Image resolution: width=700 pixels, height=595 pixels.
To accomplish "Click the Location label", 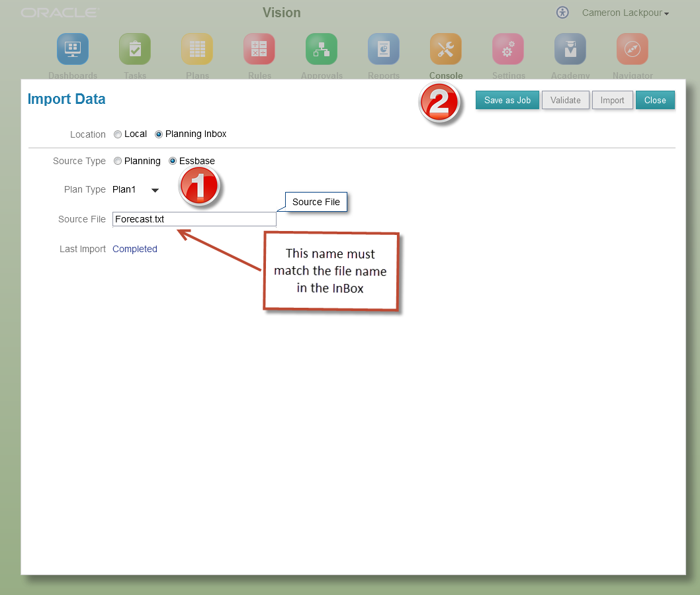I will point(87,134).
